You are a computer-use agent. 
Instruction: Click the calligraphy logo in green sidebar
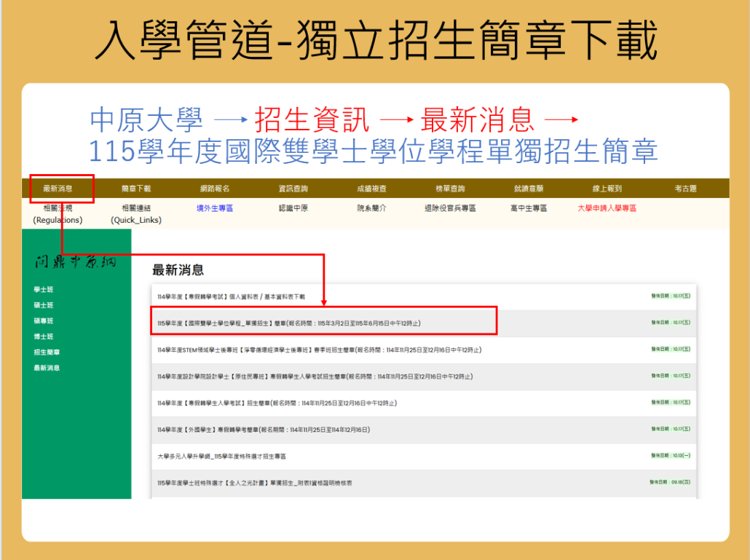(76, 263)
